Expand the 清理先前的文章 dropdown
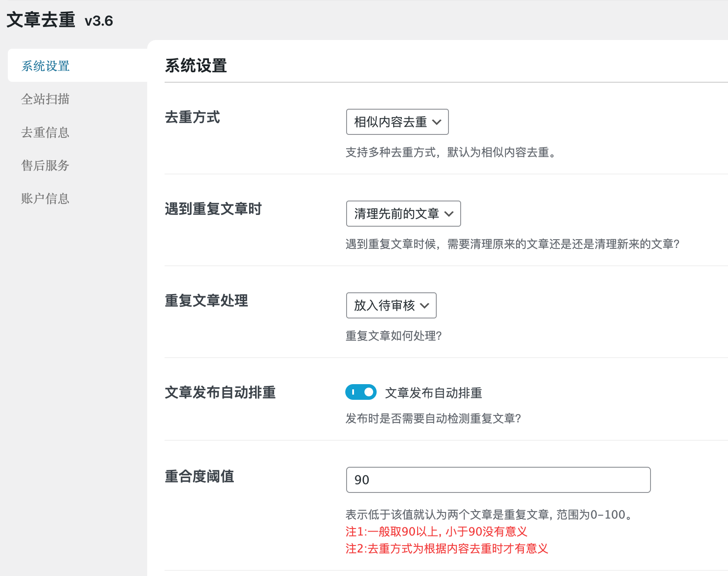Image resolution: width=728 pixels, height=576 pixels. point(403,214)
